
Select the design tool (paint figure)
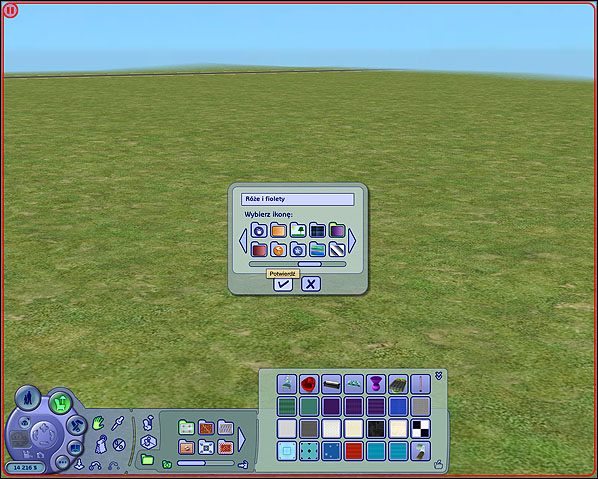click(101, 444)
